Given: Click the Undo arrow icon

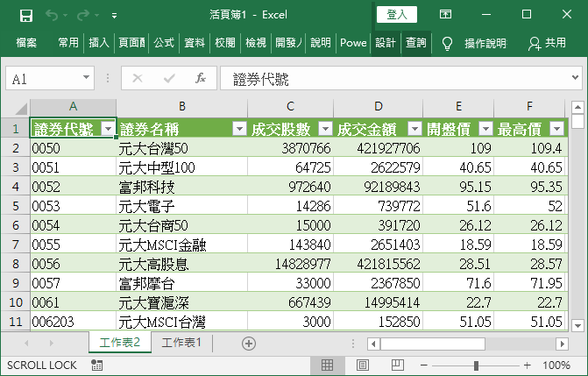Looking at the screenshot, I should [x=52, y=16].
